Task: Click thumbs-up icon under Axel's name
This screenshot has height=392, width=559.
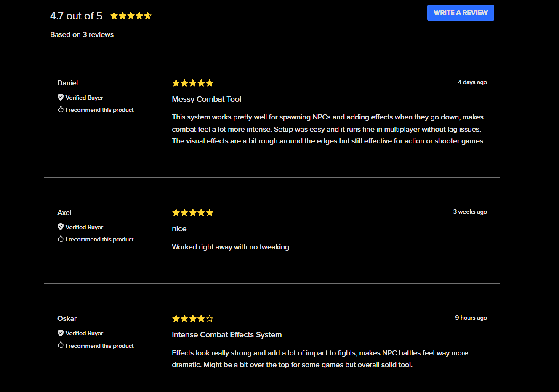Action: (x=61, y=239)
